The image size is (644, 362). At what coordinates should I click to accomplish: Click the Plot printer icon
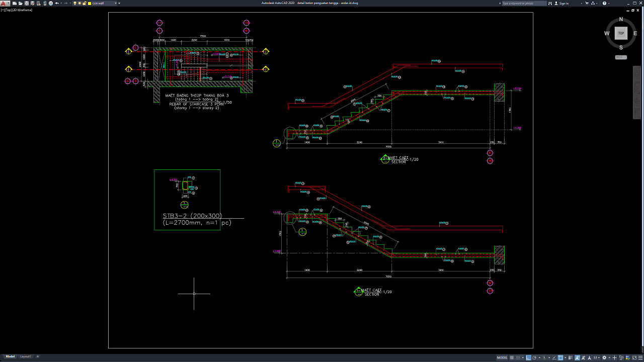(51, 3)
